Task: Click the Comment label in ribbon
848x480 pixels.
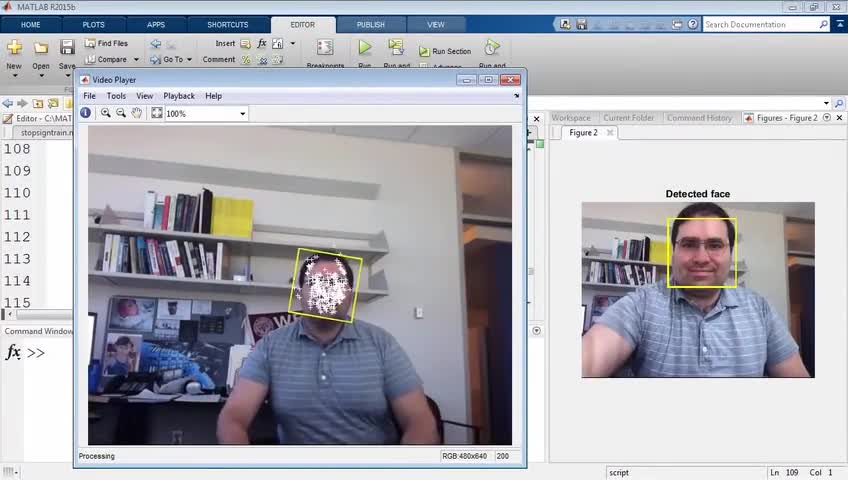Action: 218,59
